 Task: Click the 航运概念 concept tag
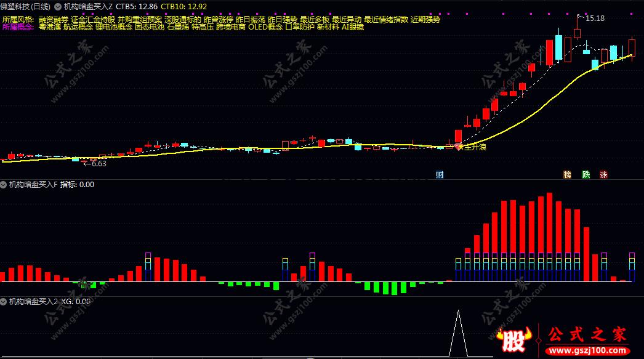(78, 26)
